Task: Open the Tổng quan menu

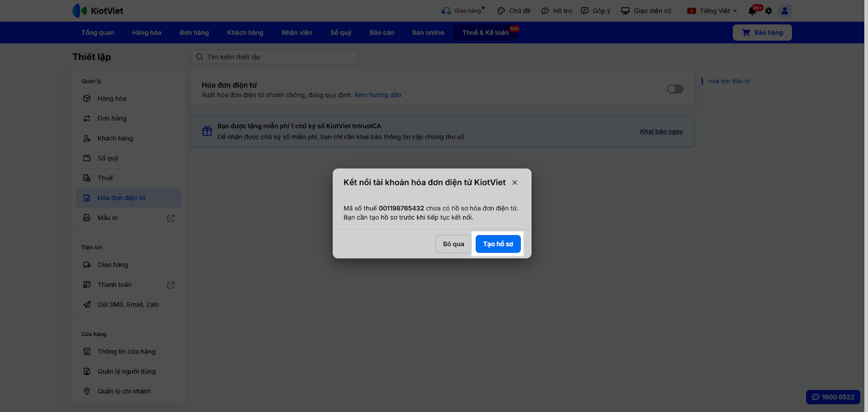Action: (98, 33)
